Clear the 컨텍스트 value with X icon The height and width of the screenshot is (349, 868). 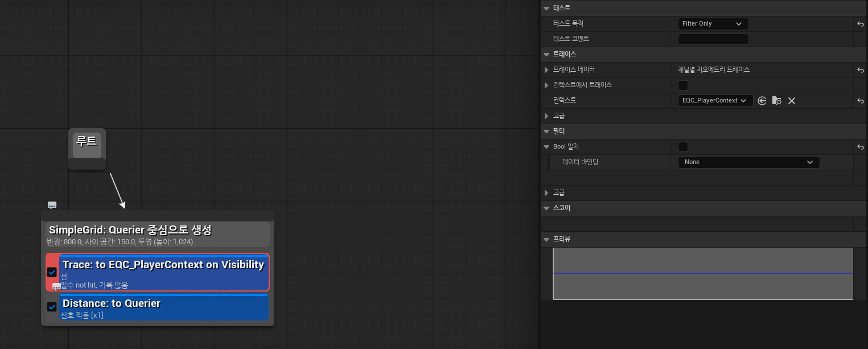(791, 101)
